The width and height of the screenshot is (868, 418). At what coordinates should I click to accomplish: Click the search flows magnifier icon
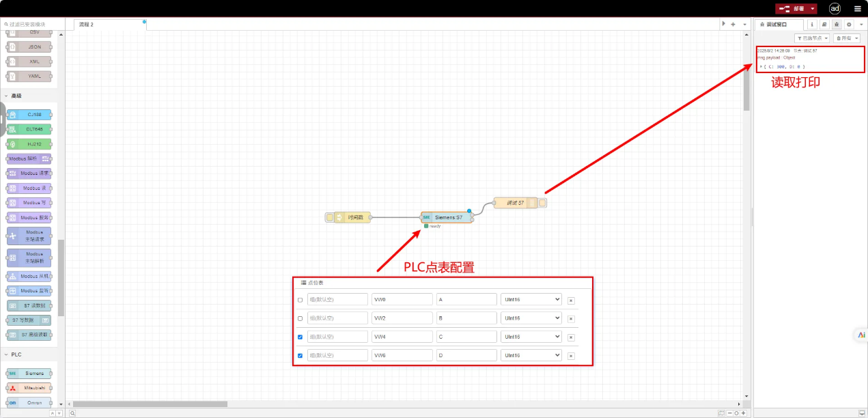(x=72, y=413)
